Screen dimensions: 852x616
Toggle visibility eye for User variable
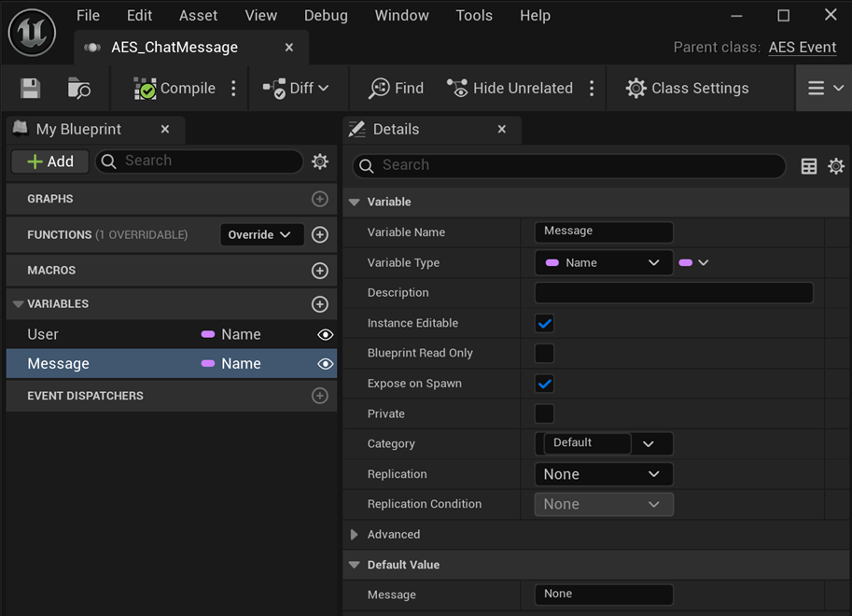(x=325, y=334)
